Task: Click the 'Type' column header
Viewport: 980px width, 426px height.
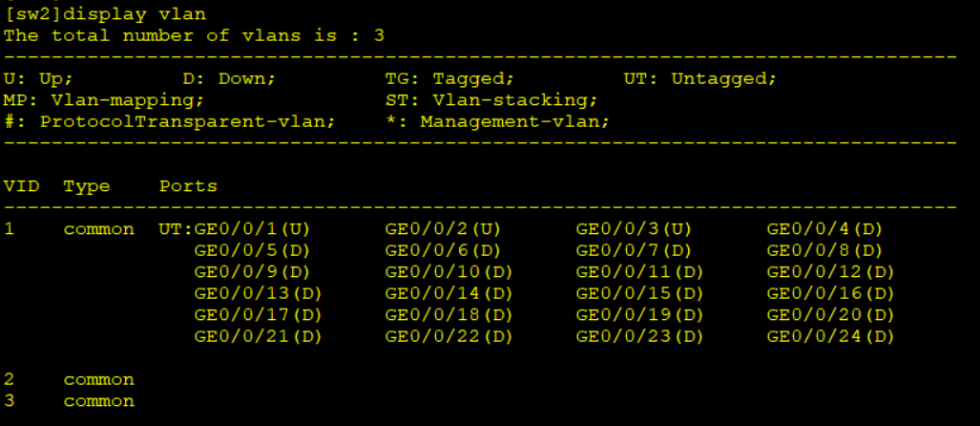Action: (x=87, y=185)
